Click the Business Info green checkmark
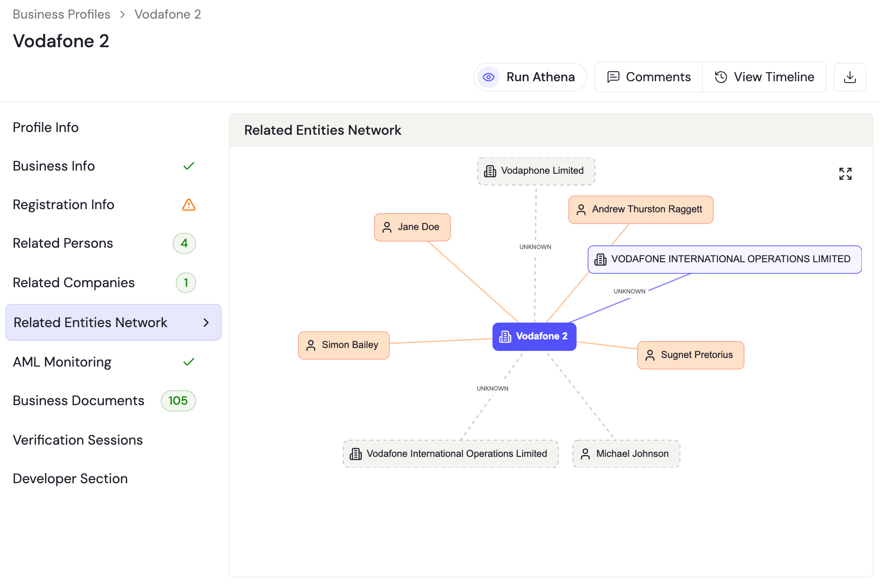This screenshot has height=588, width=880. 189,166
